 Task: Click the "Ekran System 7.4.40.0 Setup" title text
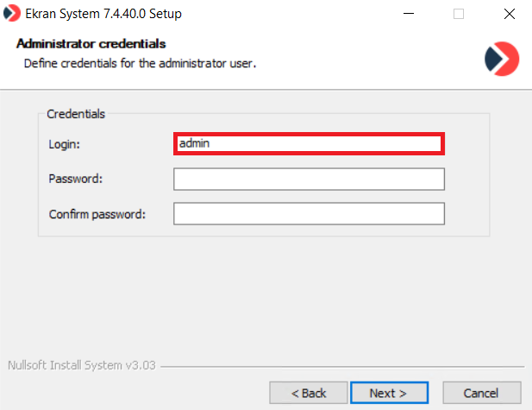[103, 14]
